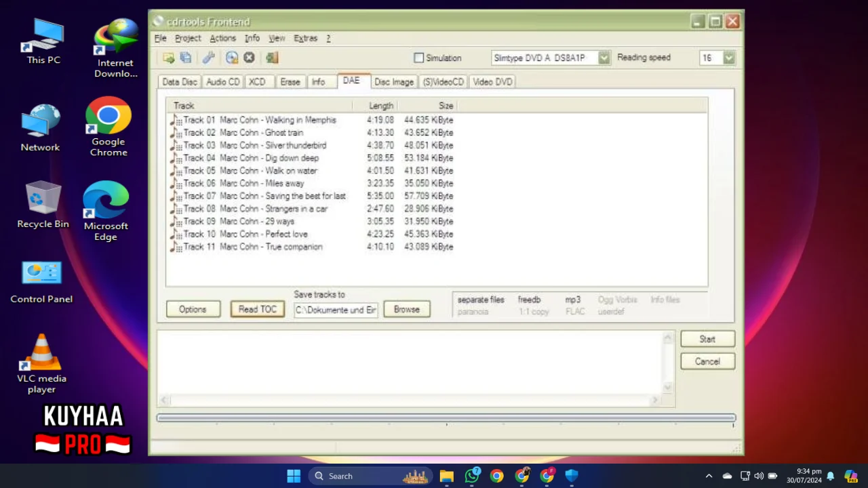Click the Save tracks to path field
Screen dimensions: 868x488
click(x=336, y=310)
